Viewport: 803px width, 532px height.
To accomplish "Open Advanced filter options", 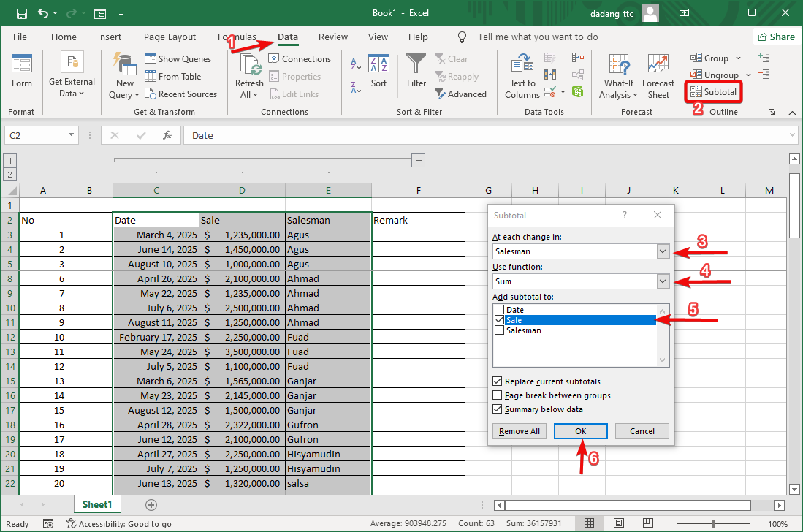I will [460, 94].
